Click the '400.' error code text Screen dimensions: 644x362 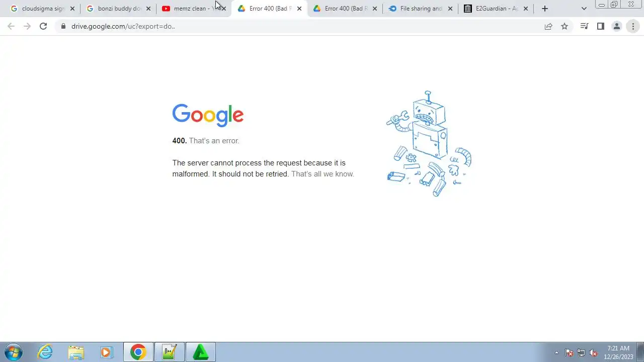tap(180, 141)
